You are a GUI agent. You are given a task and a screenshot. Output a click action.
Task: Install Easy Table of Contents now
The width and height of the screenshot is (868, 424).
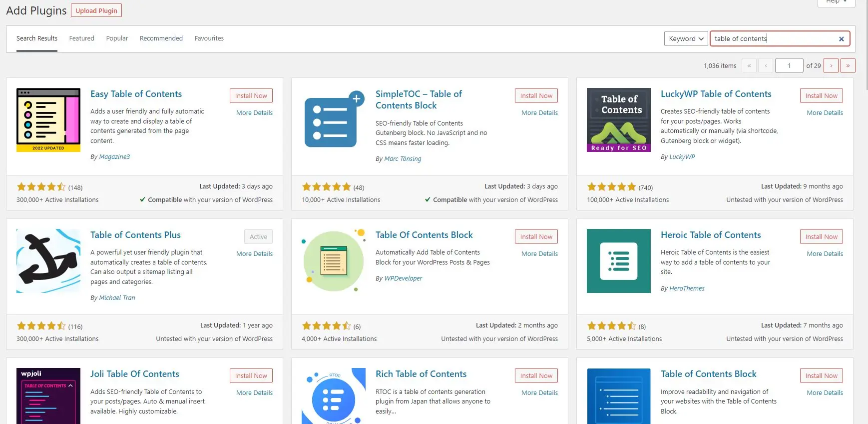click(x=251, y=95)
